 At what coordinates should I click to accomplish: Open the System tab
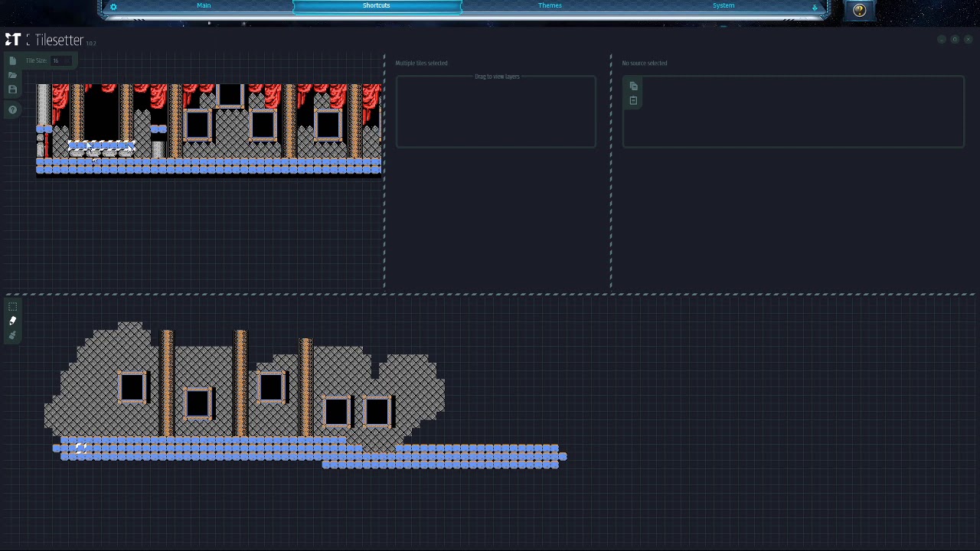point(724,5)
